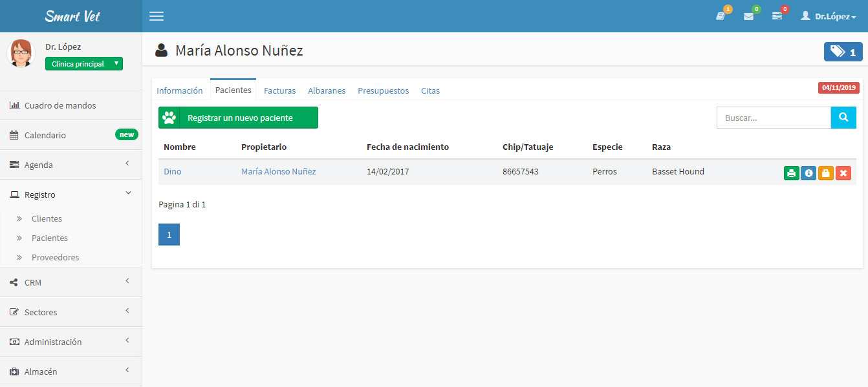Image resolution: width=868 pixels, height=387 pixels.
Task: Click the calendar icon beside Calendario
Action: tap(14, 135)
